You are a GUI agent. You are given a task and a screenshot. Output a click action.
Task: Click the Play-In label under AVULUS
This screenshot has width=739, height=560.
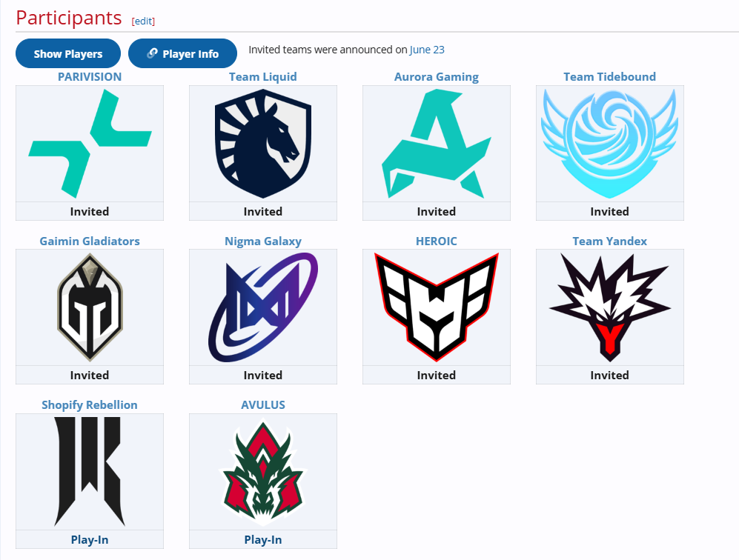click(263, 540)
